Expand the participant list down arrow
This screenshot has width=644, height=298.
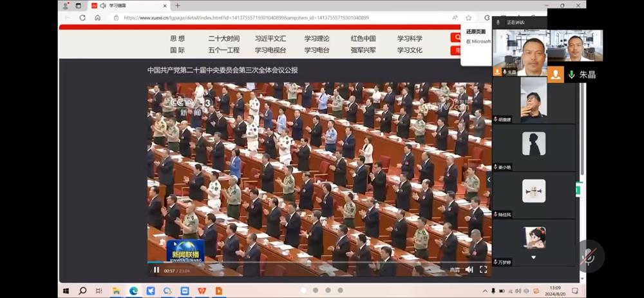(533, 257)
